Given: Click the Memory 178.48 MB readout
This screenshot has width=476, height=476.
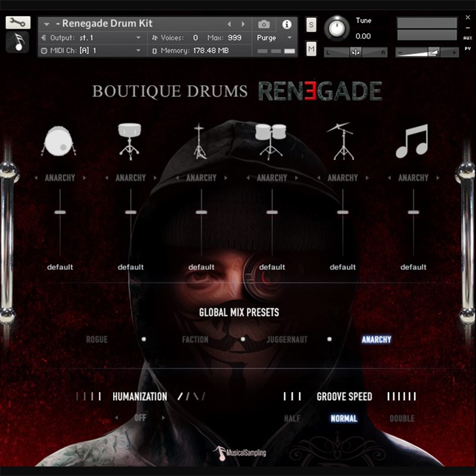Looking at the screenshot, I should tap(195, 51).
